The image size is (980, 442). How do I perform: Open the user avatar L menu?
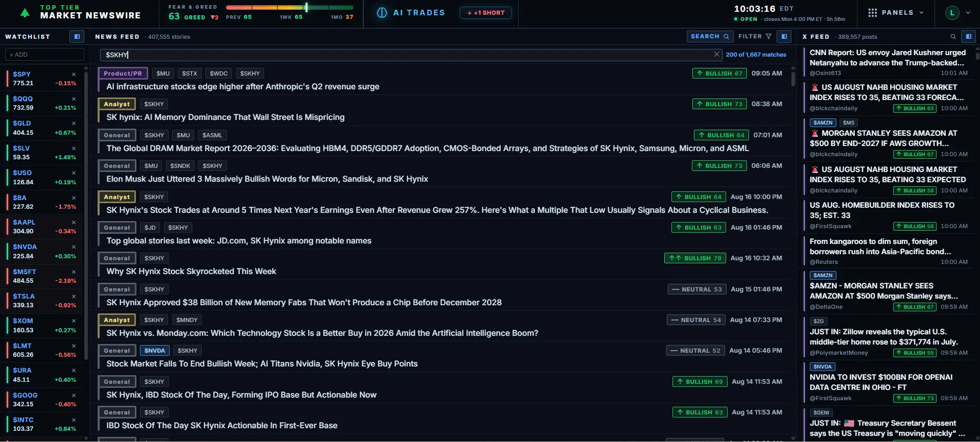coord(952,13)
